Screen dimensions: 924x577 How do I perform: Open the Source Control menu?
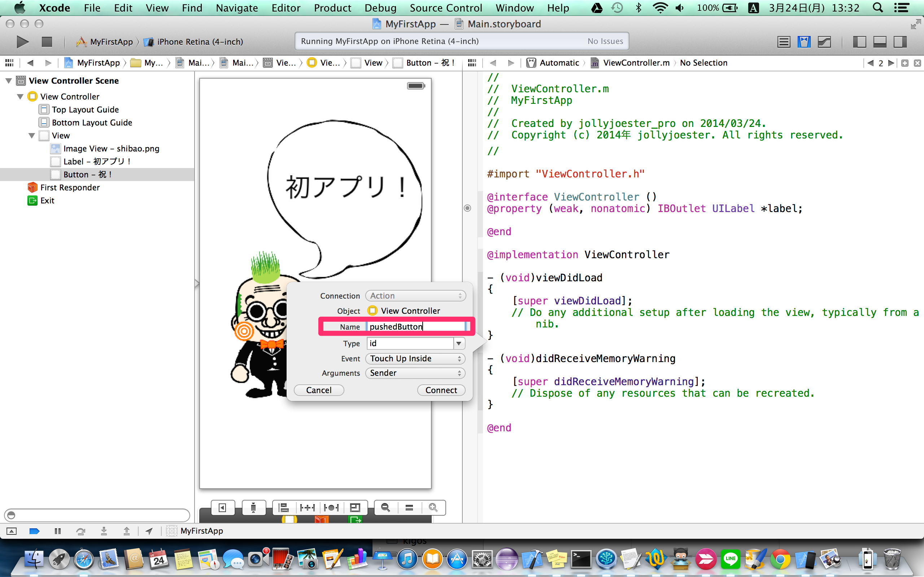point(446,8)
